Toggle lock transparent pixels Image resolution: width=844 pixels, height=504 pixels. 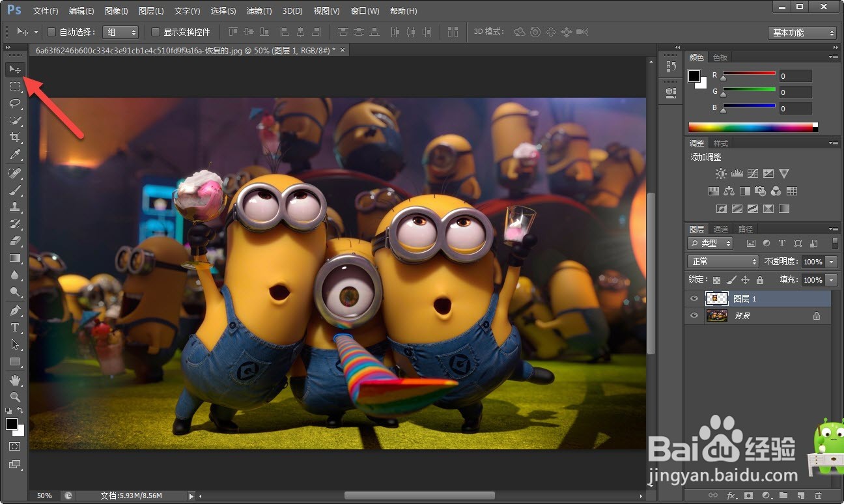click(x=717, y=280)
